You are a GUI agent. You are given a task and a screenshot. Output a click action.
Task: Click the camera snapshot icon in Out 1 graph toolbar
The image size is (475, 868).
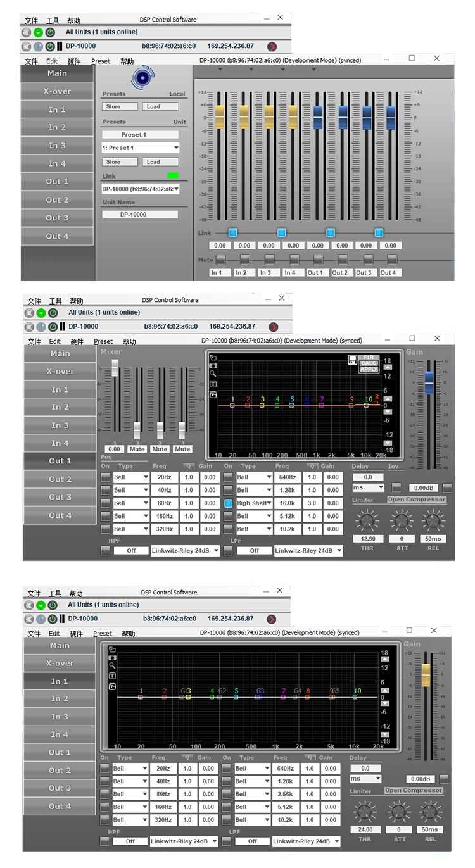(213, 365)
